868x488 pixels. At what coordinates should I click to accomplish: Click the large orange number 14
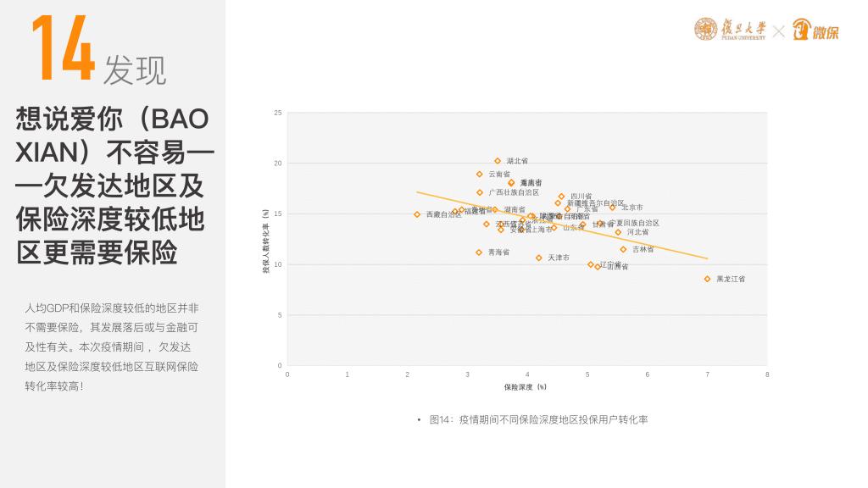coord(62,49)
